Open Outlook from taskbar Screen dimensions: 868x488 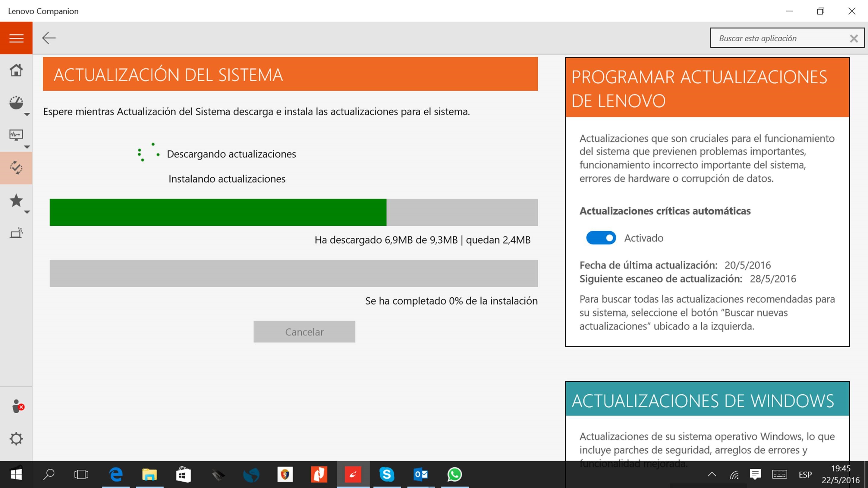(x=420, y=474)
